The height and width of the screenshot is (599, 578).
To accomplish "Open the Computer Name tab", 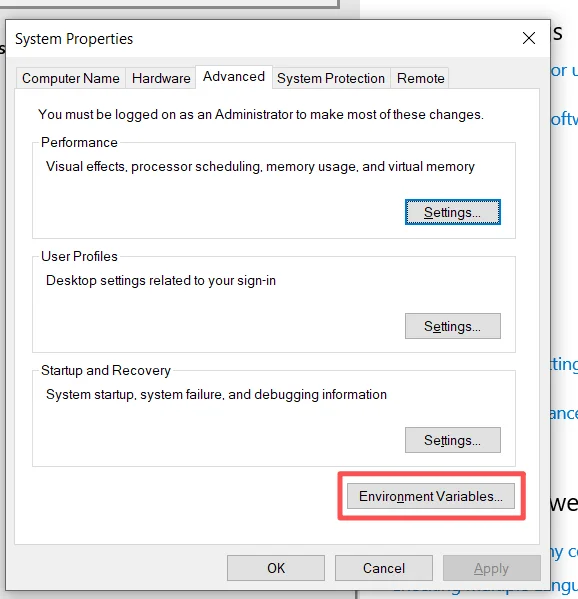I will 71,78.
